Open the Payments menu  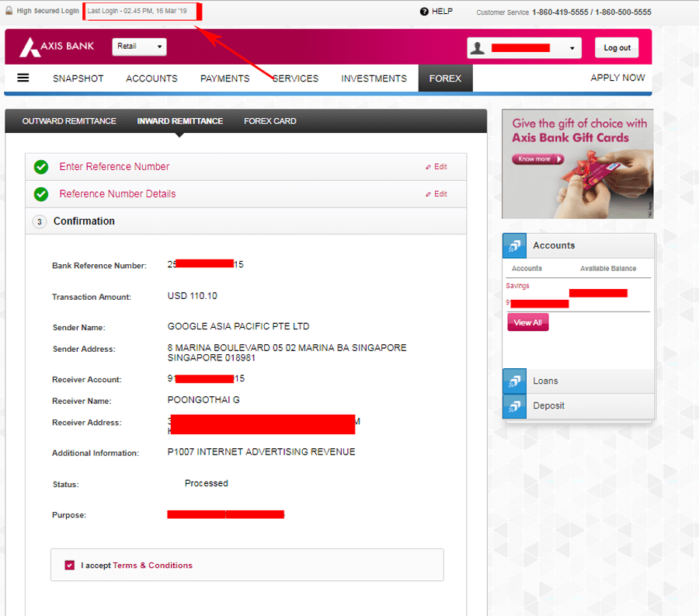[224, 78]
